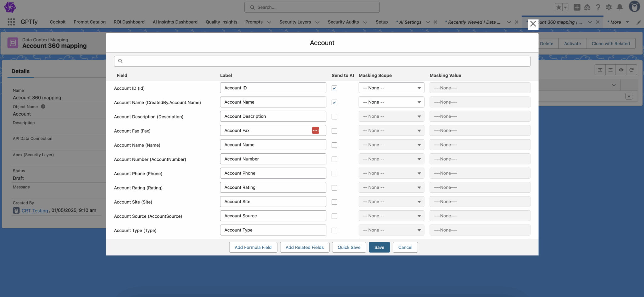
Task: Click the help question mark icon
Action: point(598,7)
